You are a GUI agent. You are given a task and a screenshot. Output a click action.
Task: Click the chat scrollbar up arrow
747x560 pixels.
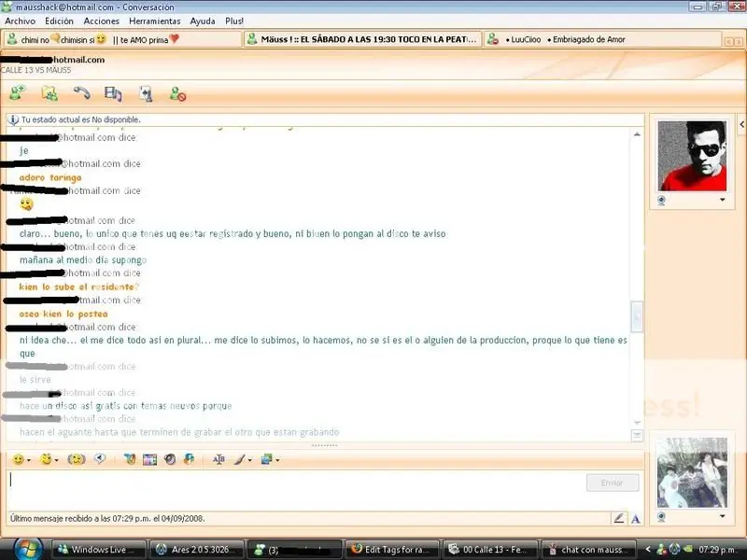637,134
